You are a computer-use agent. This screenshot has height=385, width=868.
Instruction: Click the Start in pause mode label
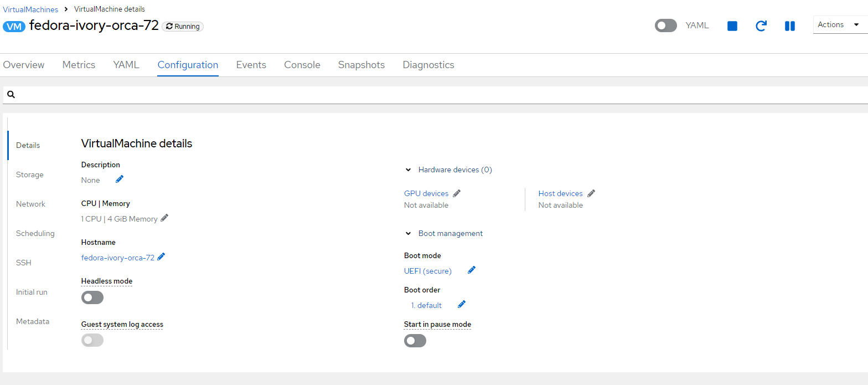pyautogui.click(x=437, y=324)
